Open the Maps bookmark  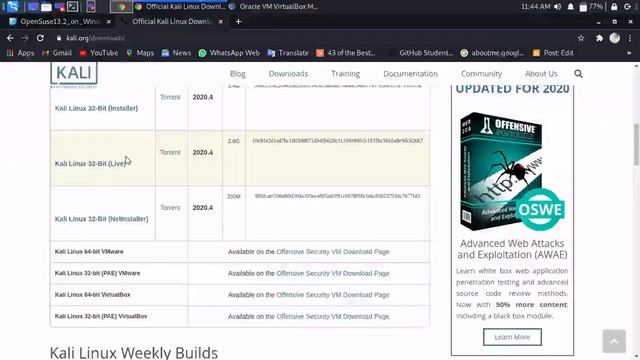point(140,53)
